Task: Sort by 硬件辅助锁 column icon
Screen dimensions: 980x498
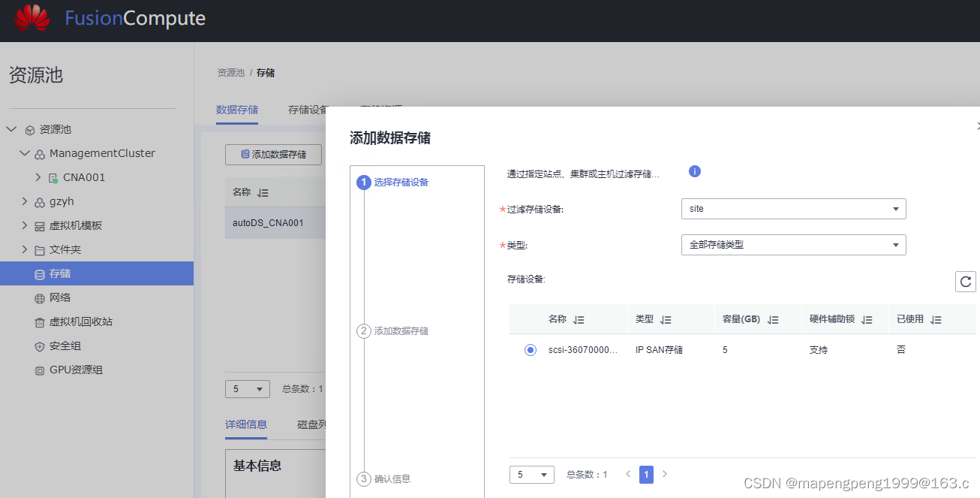Action: point(867,319)
